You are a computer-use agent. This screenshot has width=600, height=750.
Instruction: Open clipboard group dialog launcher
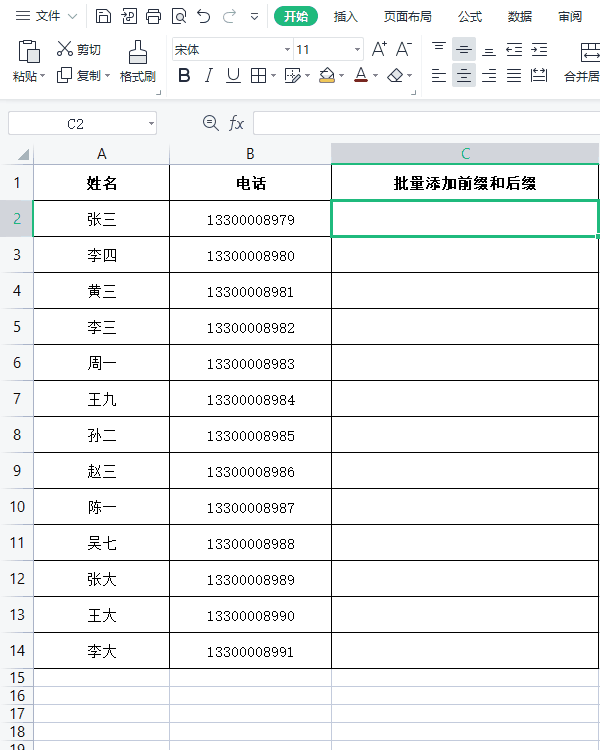pyautogui.click(x=159, y=93)
